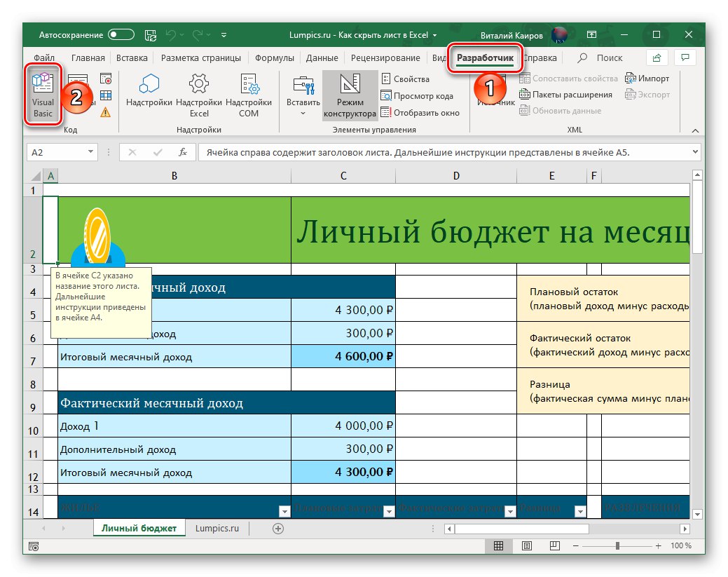
Task: Open the ЖИЛЬЕ column filter dropdown
Action: (x=284, y=511)
